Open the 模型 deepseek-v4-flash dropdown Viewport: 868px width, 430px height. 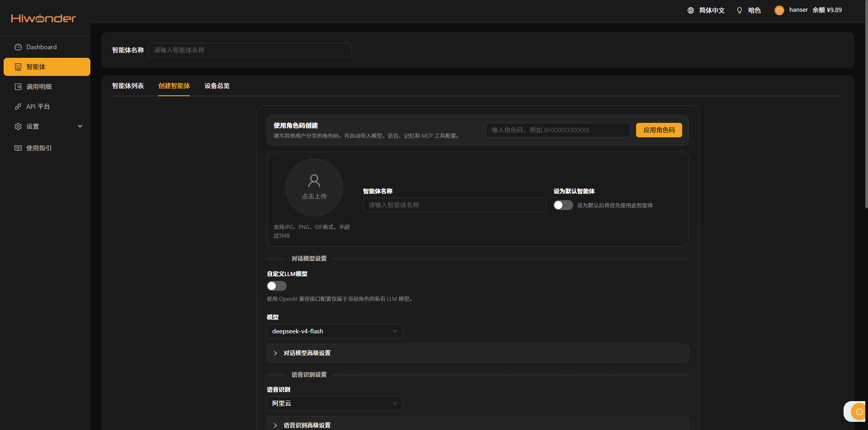click(x=335, y=331)
